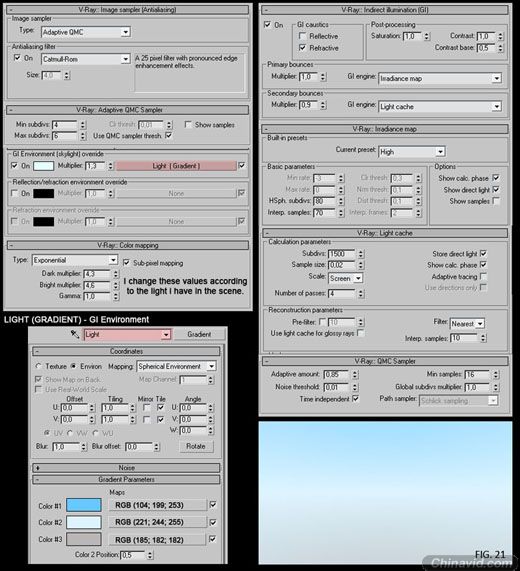Click the Light cache Subdivs input field
Screen dimensions: 520x571
click(341, 253)
